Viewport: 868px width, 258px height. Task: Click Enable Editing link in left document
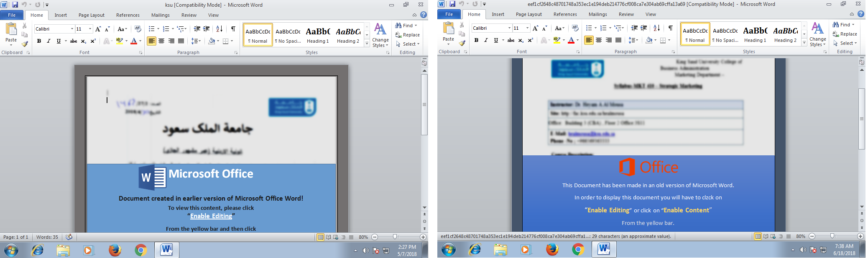point(211,216)
